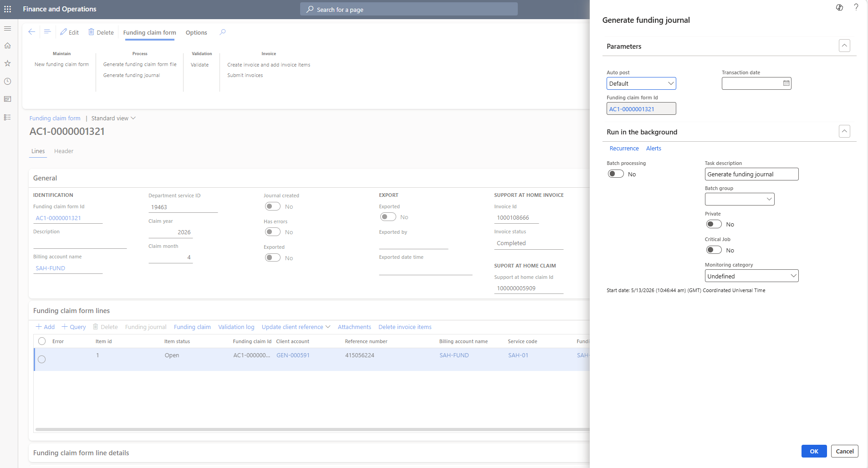Click the show list lines icon
The width and height of the screenshot is (868, 468).
[47, 32]
